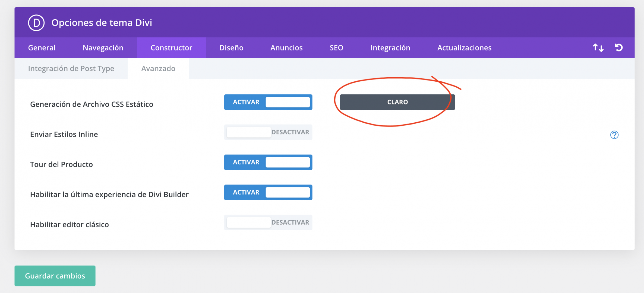Select the Avanzado subtab
The width and height of the screenshot is (644, 293).
pos(158,68)
